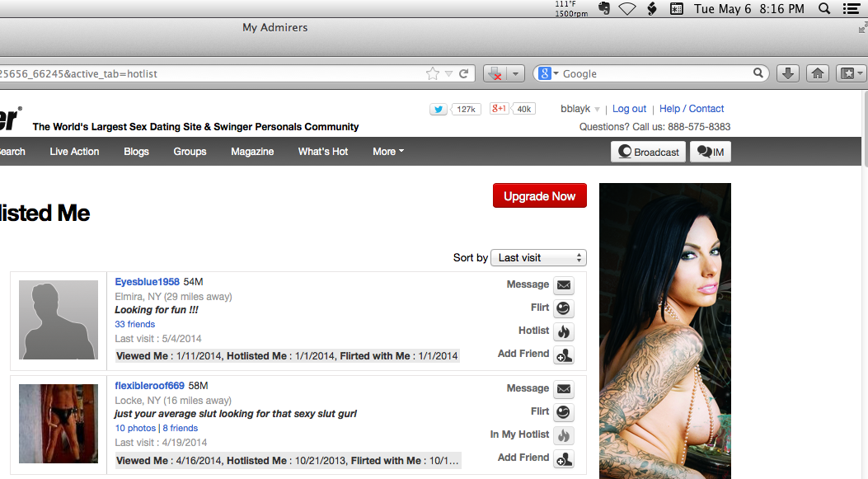The image size is (868, 479).
Task: Select What's Hot in the navigation bar
Action: [x=322, y=152]
